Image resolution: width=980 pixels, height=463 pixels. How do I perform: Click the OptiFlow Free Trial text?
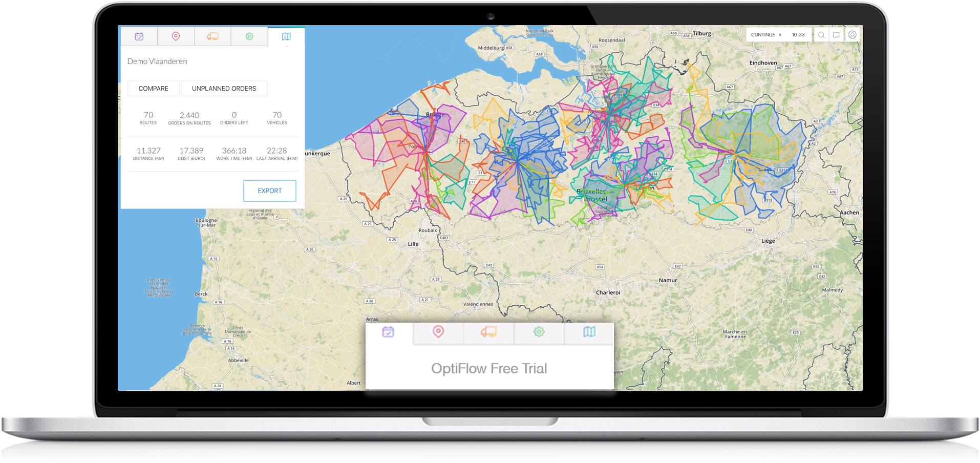click(x=489, y=369)
